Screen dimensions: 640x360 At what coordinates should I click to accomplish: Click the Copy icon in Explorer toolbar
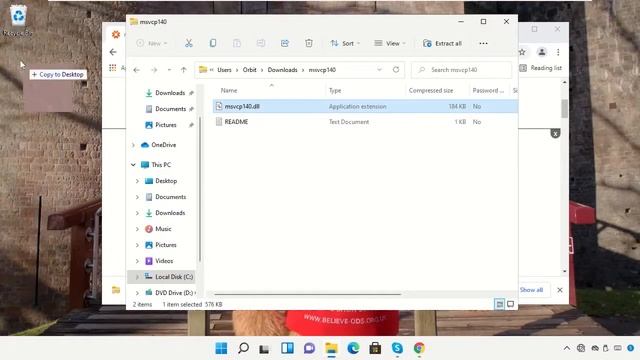(x=213, y=43)
